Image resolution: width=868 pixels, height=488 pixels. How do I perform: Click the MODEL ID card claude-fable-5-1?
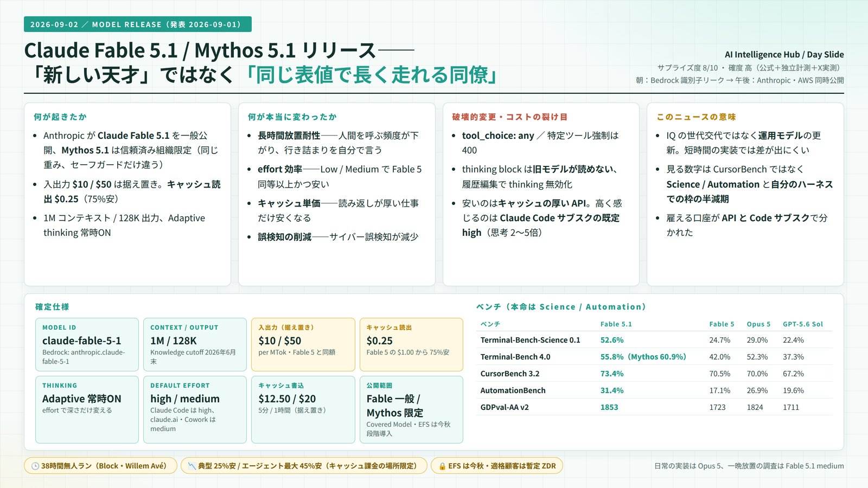click(x=87, y=344)
